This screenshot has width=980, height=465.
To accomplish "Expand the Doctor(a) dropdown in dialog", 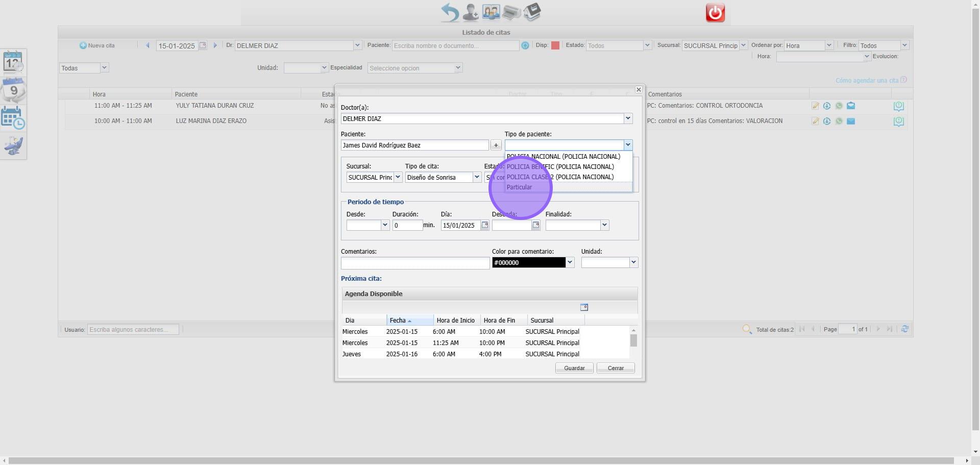I will tap(628, 118).
